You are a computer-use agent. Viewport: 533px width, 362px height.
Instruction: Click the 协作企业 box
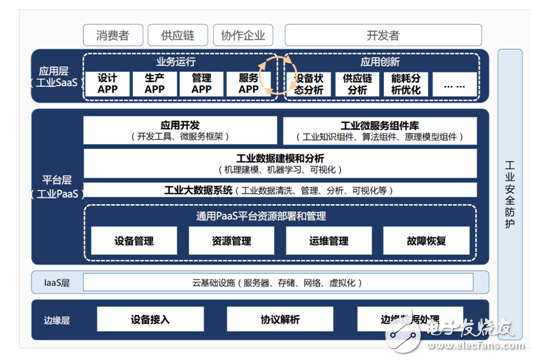[243, 35]
